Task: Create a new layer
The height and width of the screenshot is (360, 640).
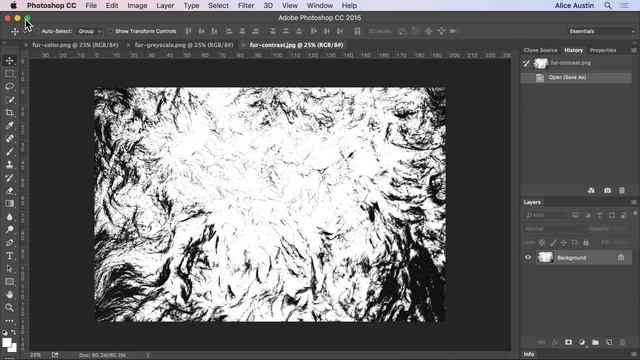Action: tap(609, 342)
